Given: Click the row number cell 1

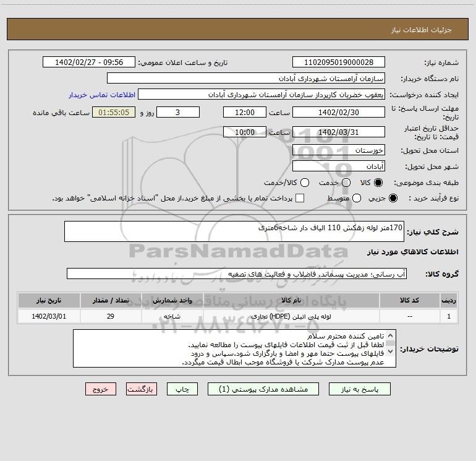Looking at the screenshot, I should click(449, 316).
